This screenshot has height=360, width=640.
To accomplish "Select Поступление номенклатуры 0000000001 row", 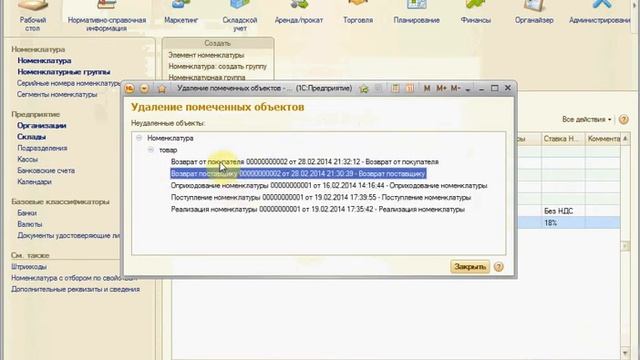I will (x=321, y=197).
